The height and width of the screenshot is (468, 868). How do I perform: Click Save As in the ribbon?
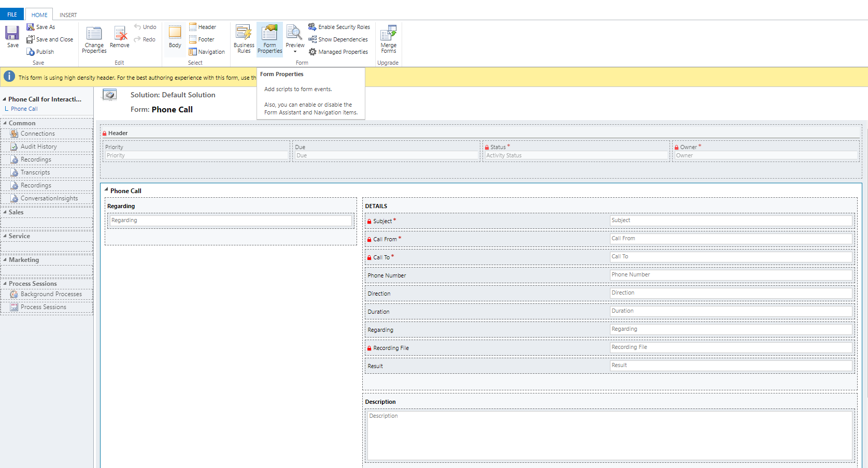41,27
